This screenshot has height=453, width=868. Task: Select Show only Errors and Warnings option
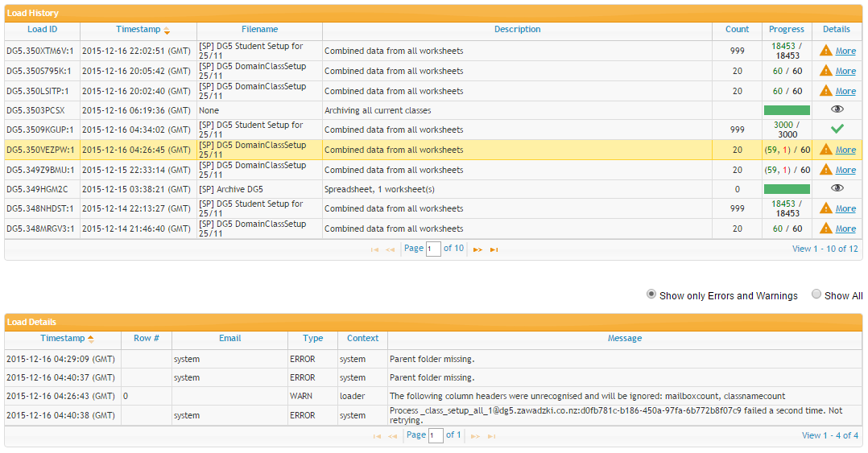651,294
